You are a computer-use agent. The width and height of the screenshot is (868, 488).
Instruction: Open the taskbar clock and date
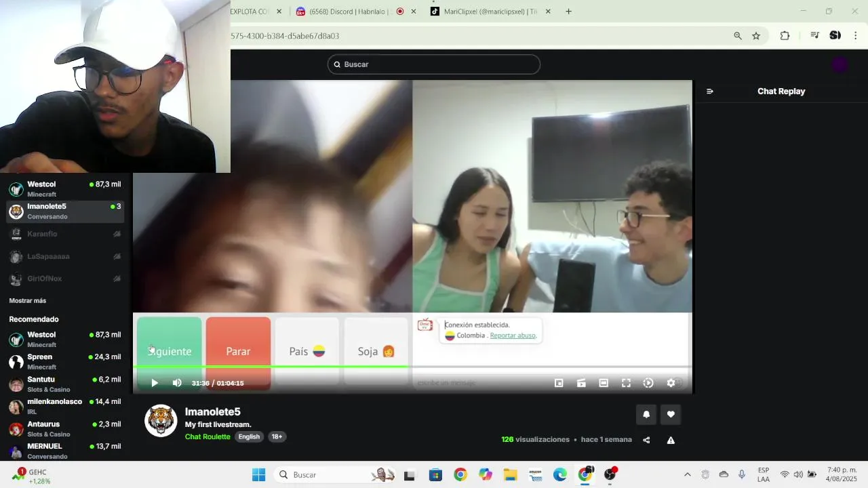click(842, 474)
